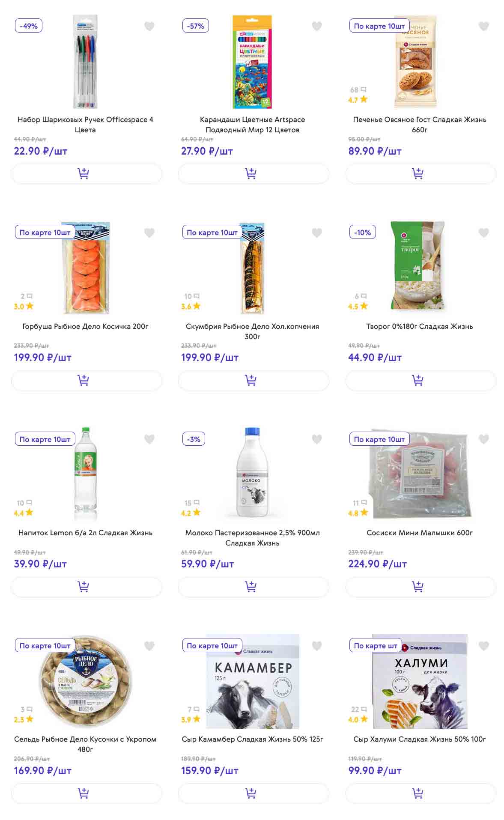The image size is (504, 820).
Task: Mark Молоко Пастеризованное as favorite
Action: (x=316, y=439)
